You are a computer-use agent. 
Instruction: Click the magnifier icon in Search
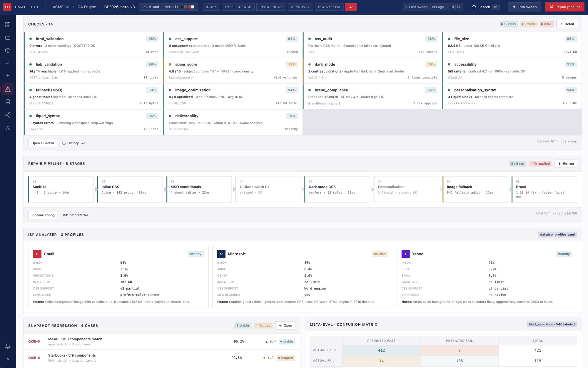(x=474, y=7)
